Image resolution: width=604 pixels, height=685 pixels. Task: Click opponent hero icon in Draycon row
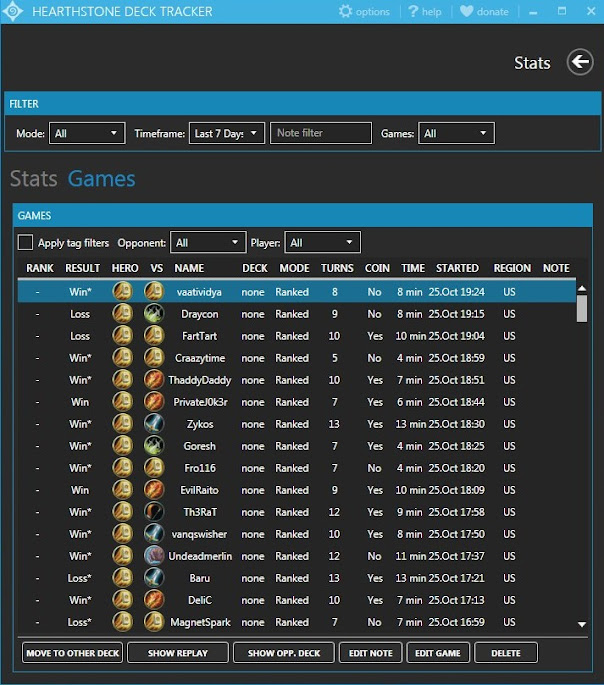[x=154, y=314]
